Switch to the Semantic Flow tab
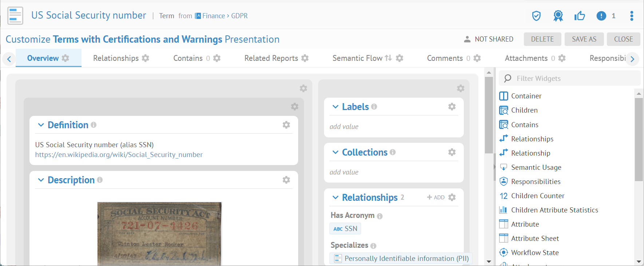Image resolution: width=644 pixels, height=266 pixels. pos(357,58)
